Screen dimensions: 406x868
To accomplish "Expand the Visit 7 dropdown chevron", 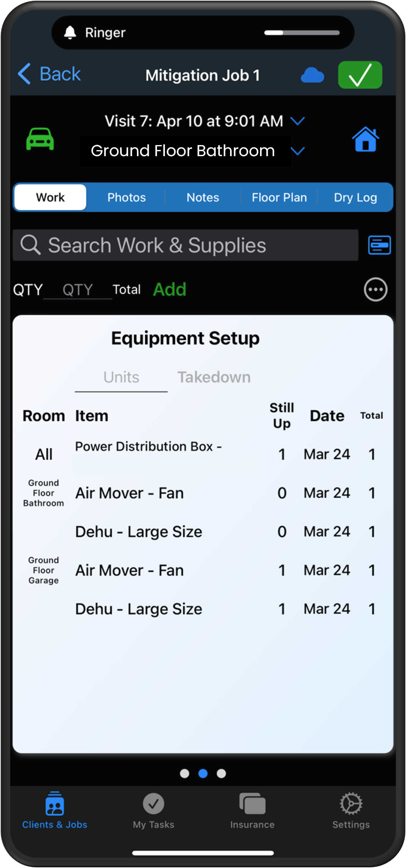I will 297,121.
